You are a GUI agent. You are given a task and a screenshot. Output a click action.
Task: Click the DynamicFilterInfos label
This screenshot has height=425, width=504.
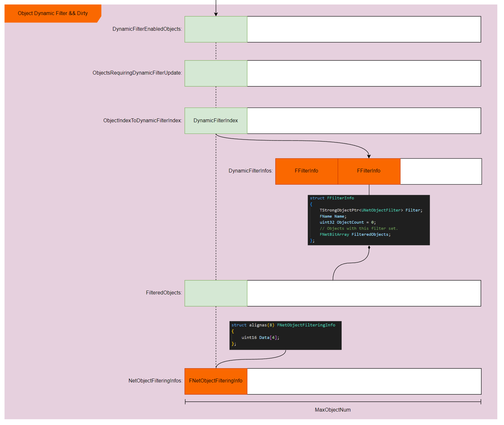click(x=250, y=171)
